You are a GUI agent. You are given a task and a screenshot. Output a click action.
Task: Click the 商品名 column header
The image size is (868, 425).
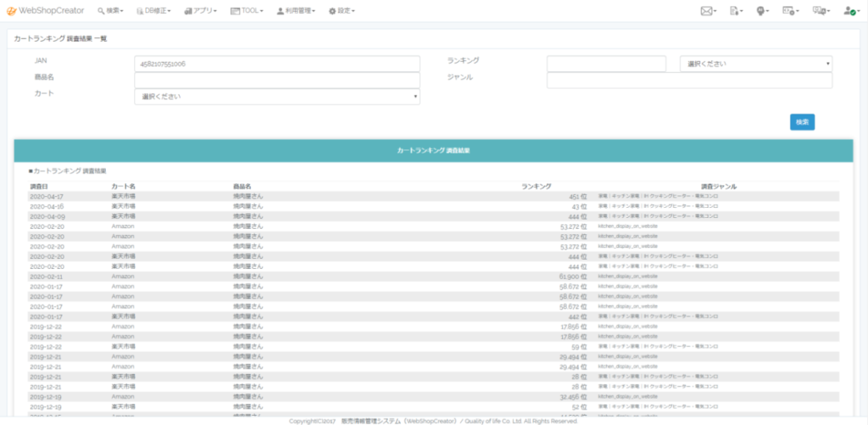pyautogui.click(x=242, y=186)
